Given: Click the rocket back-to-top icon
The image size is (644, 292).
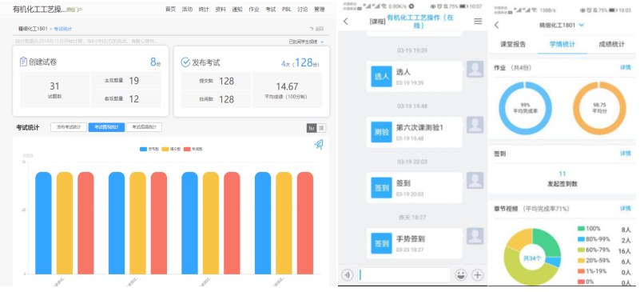Looking at the screenshot, I should tap(319, 144).
